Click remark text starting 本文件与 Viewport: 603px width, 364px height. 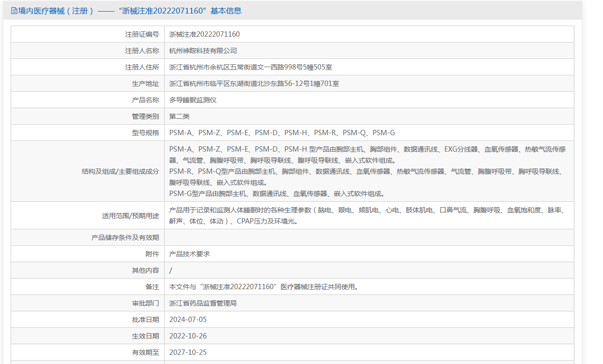[x=264, y=287]
